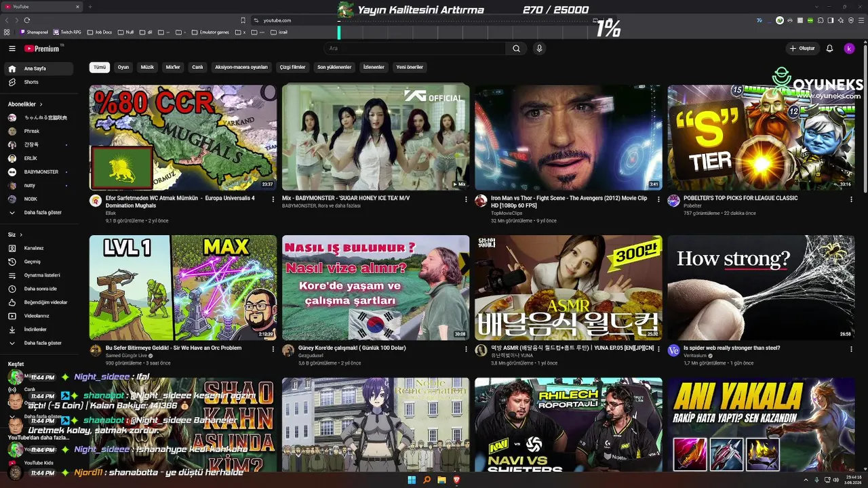This screenshot has width=868, height=488.
Task: Open the Europa Universalis 4 Mughals thumbnail
Action: pos(183,137)
